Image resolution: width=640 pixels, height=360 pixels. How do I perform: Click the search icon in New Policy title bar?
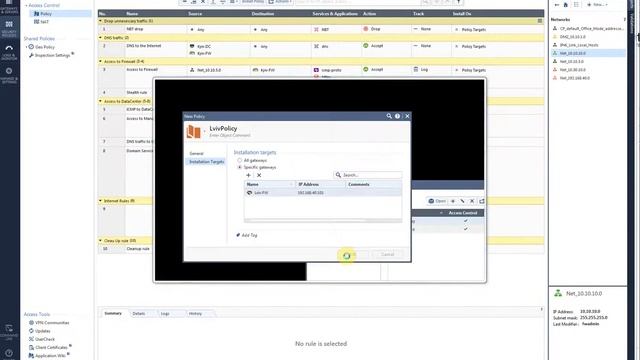(x=389, y=116)
